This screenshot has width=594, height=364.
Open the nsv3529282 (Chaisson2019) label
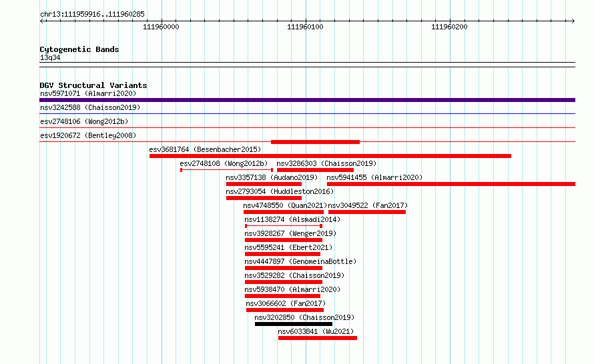click(x=294, y=275)
